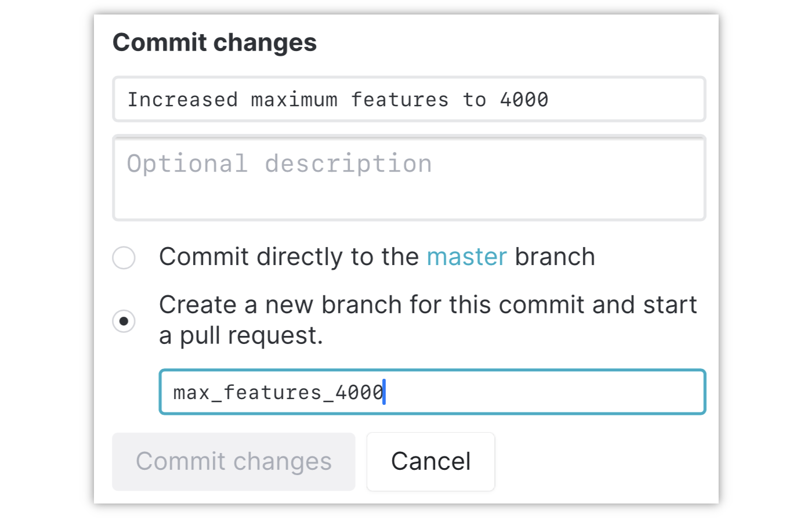
Task: Click the word '4000' in commit summary
Action: coord(524,99)
